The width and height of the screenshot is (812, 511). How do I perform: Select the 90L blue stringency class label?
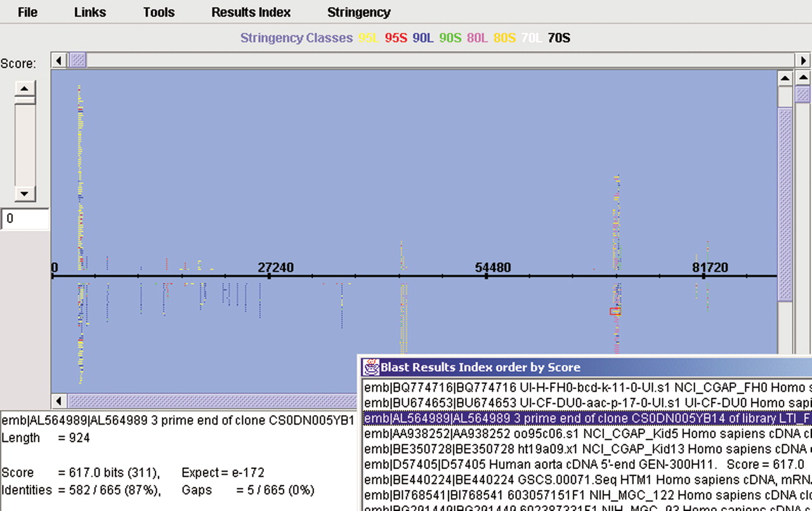coord(422,38)
